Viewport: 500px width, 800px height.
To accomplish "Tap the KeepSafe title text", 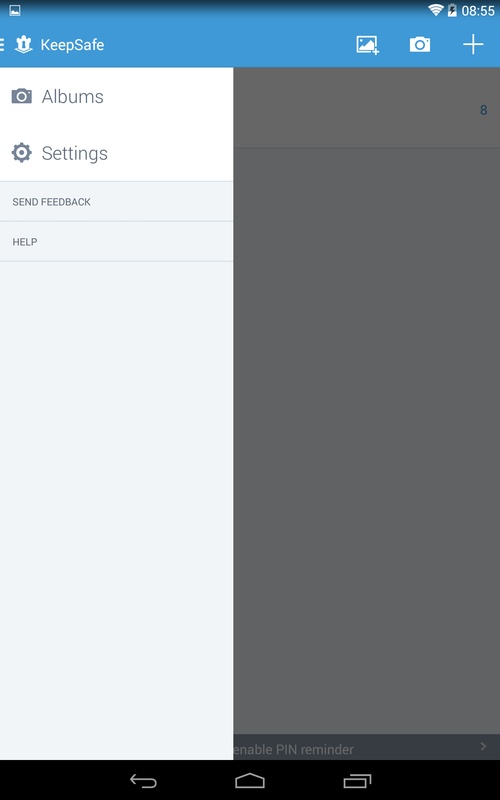I will (x=72, y=45).
